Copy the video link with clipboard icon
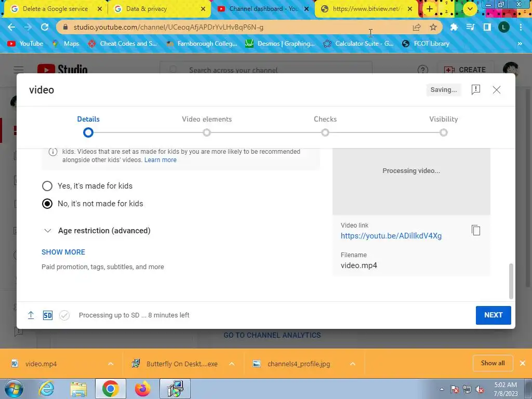The image size is (532, 399). 476,230
